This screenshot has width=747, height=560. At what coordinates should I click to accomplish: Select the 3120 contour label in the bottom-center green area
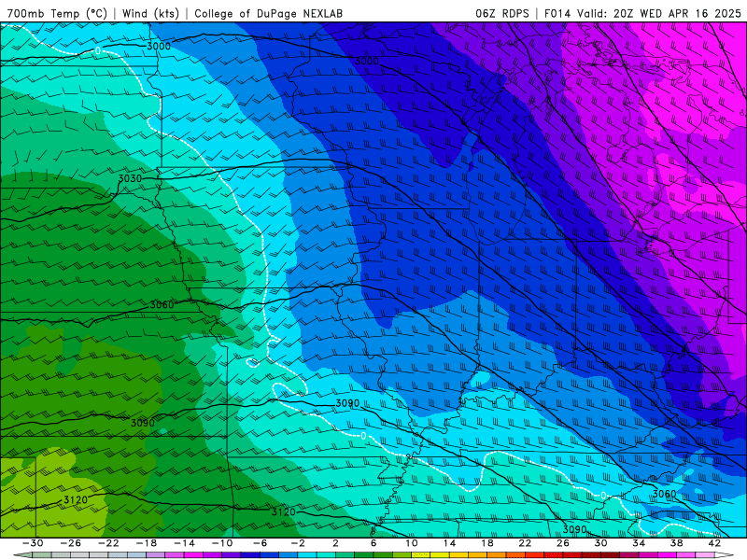(x=284, y=511)
